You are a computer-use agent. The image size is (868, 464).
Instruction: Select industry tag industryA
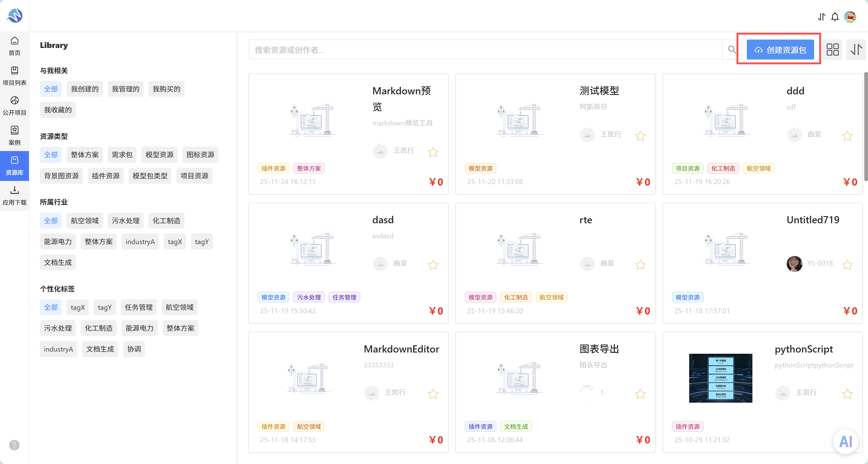(140, 242)
